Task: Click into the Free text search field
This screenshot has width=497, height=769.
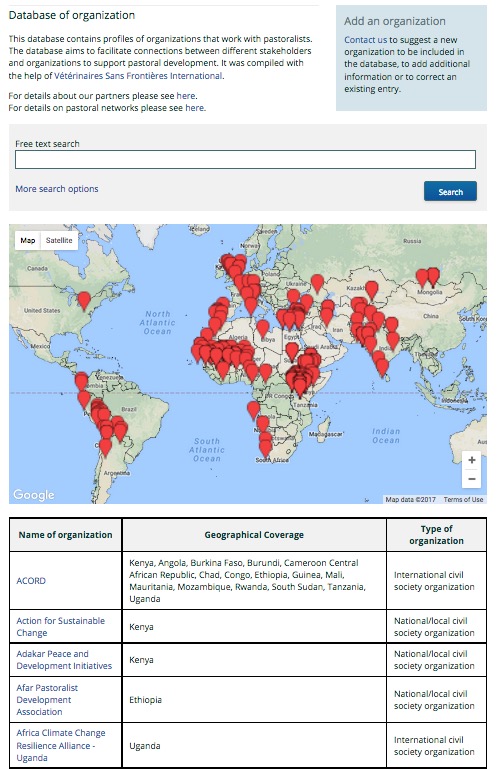Action: pos(245,159)
